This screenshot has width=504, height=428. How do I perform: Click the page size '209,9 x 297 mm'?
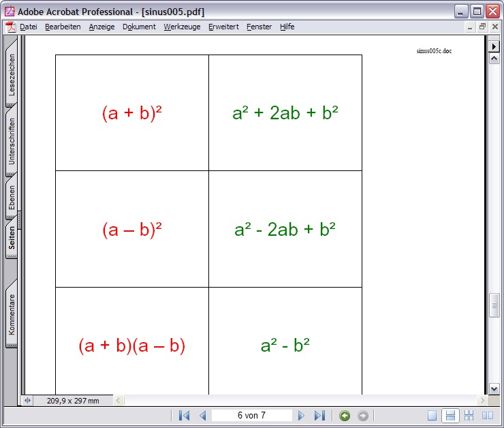click(73, 401)
